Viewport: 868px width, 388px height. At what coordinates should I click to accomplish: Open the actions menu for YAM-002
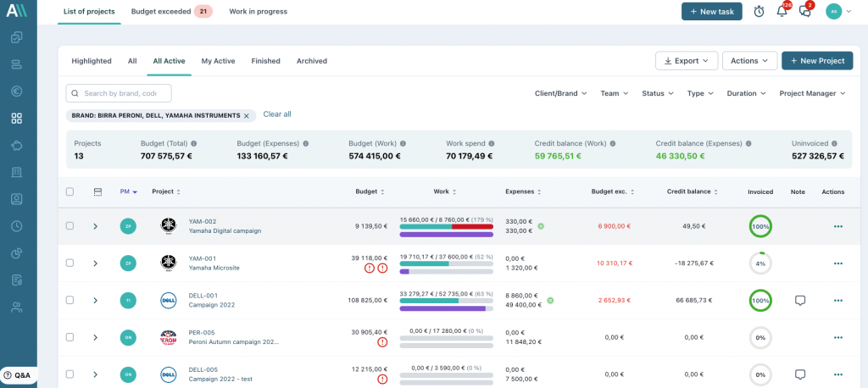coord(837,226)
